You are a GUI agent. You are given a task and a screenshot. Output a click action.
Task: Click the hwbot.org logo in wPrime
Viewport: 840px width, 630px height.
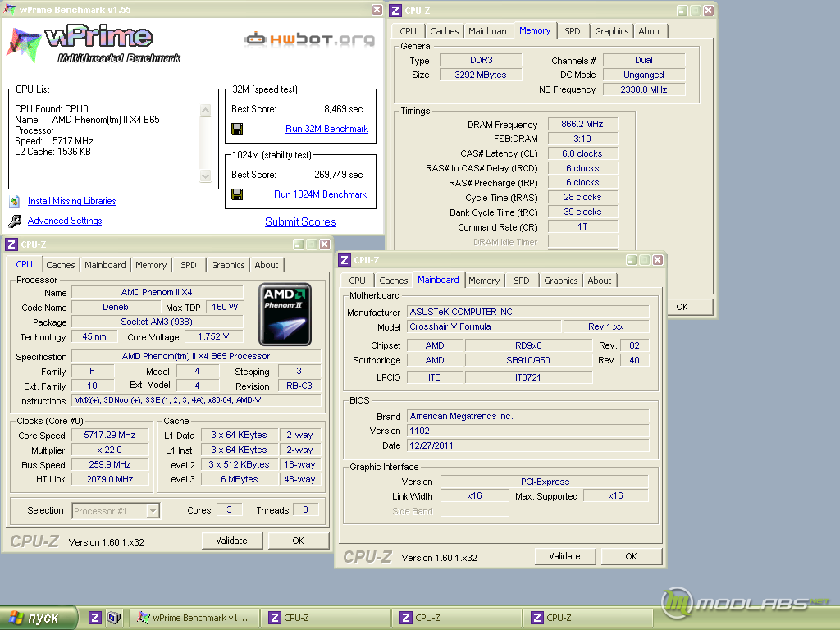[x=309, y=39]
